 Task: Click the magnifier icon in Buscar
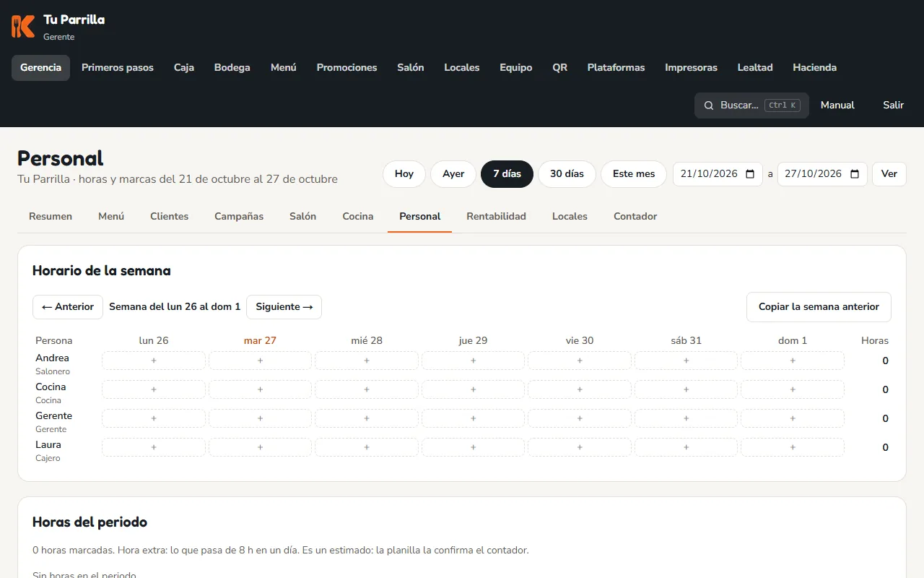click(709, 105)
